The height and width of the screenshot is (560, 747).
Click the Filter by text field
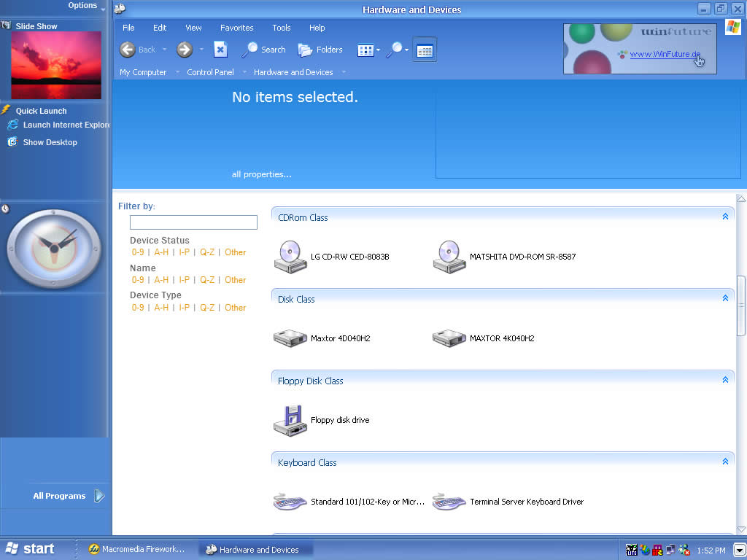click(193, 222)
